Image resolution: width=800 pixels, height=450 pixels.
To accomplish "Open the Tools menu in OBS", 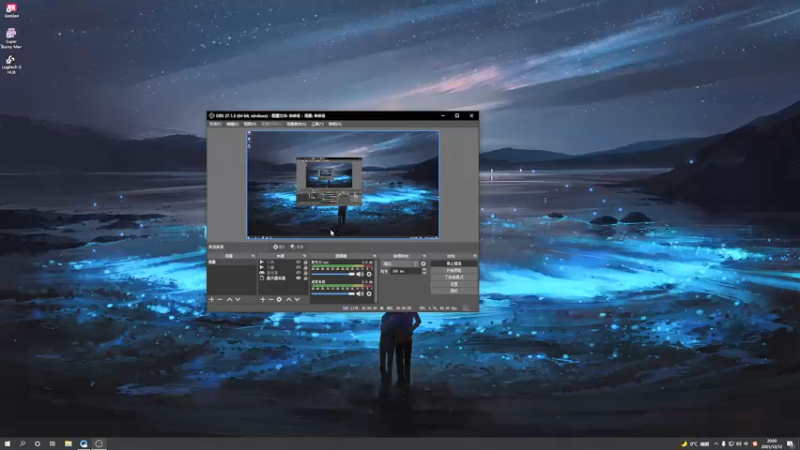I will pyautogui.click(x=317, y=124).
